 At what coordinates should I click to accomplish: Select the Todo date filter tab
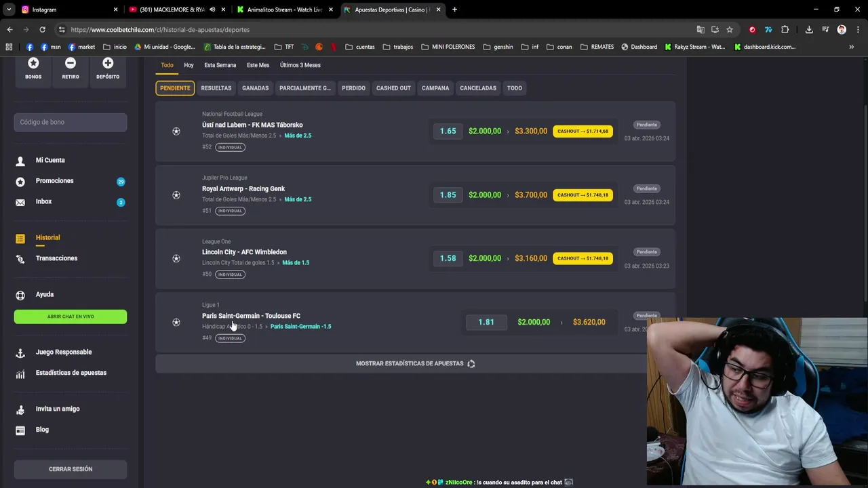tap(167, 65)
